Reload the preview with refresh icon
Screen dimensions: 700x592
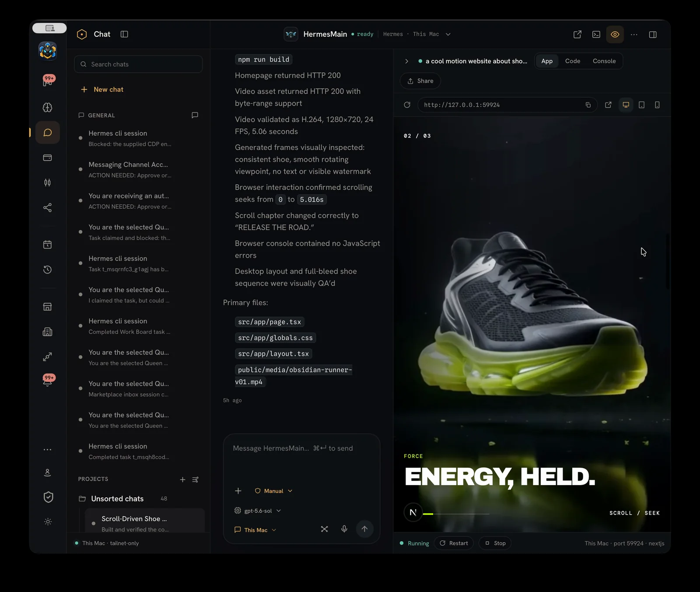[407, 105]
